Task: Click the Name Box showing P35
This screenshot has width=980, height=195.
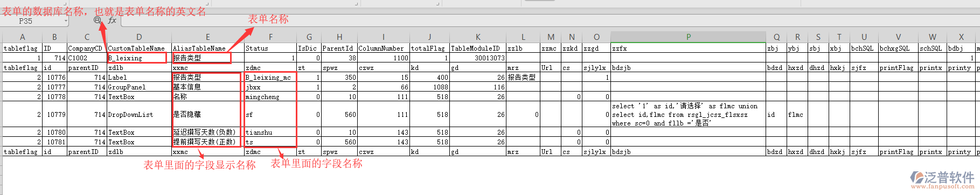Action: [x=33, y=21]
